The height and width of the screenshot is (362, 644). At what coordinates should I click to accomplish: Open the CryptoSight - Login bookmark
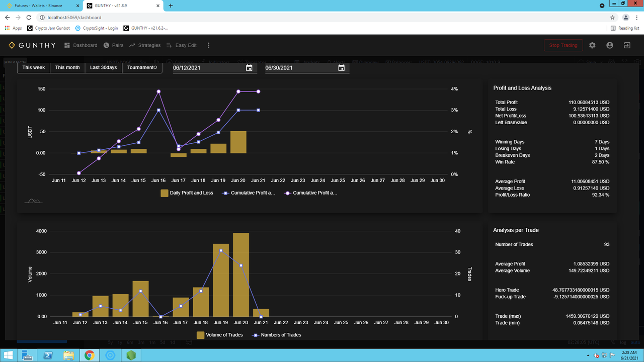point(96,28)
